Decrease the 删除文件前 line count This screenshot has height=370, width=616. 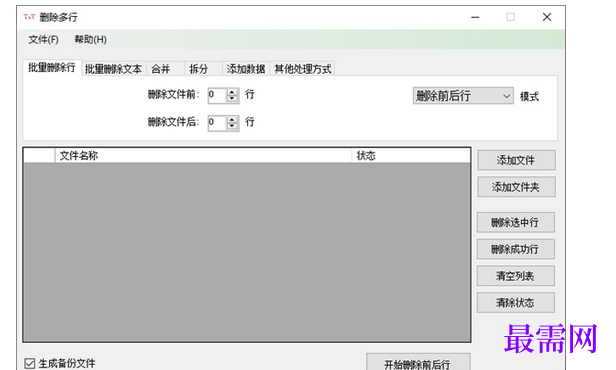tap(233, 99)
